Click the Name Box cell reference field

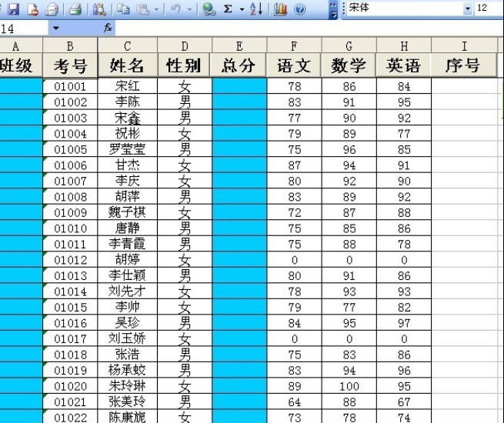point(24,28)
